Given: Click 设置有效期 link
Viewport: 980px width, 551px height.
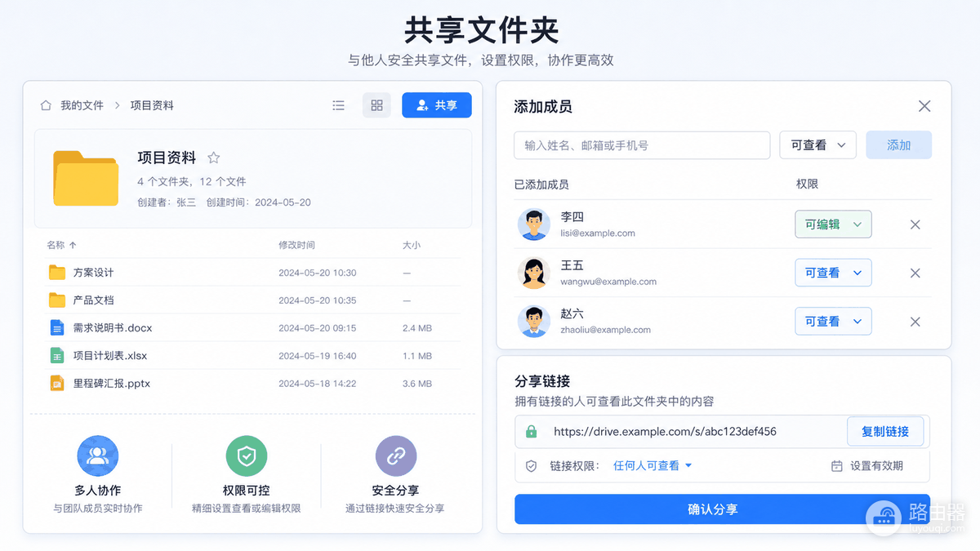Looking at the screenshot, I should [x=876, y=465].
